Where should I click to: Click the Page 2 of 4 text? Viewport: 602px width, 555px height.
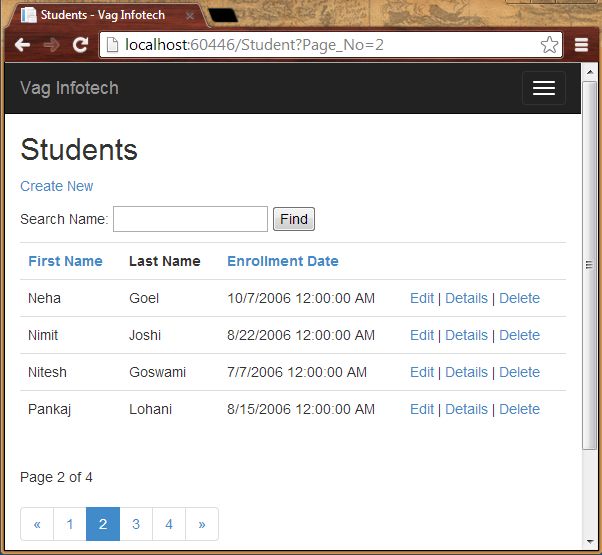56,477
